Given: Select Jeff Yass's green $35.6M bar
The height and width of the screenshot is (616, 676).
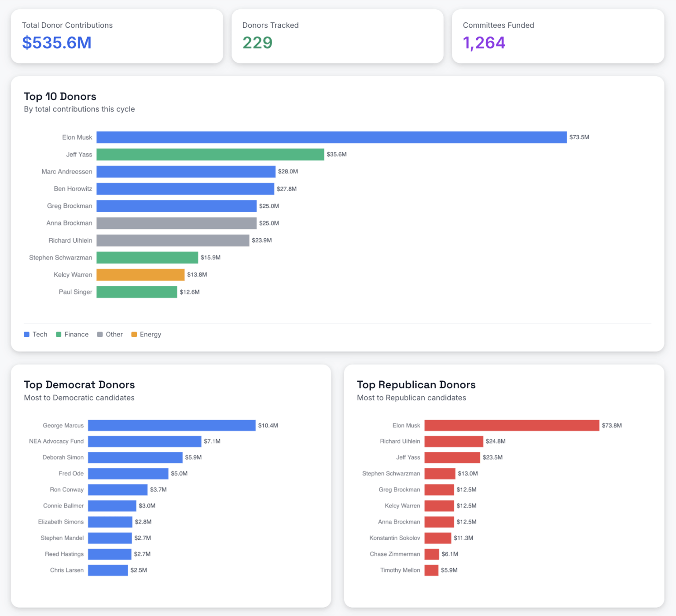Looking at the screenshot, I should click(210, 155).
